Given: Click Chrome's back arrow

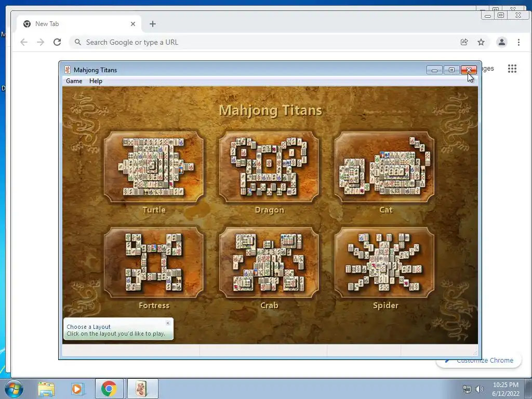Looking at the screenshot, I should pyautogui.click(x=24, y=42).
